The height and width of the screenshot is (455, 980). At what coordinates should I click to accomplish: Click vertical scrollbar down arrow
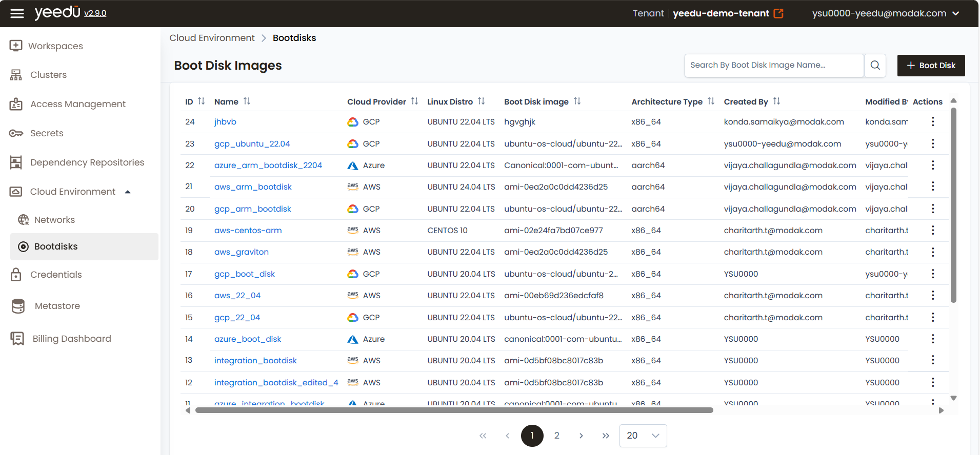[x=953, y=398]
